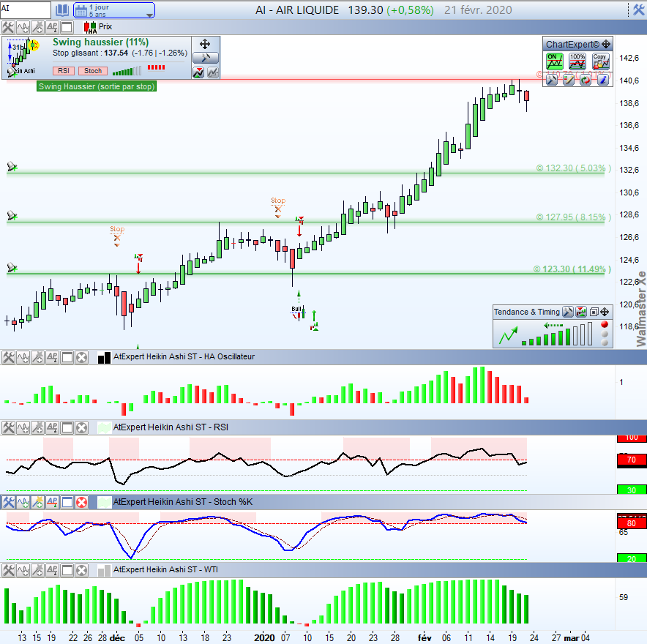Click the window icon in the WTI panel
Screen dimensions: 647x644
pos(67,570)
